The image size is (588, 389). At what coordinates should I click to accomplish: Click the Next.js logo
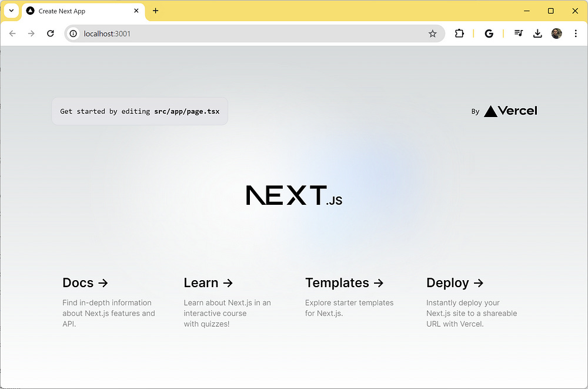(293, 195)
